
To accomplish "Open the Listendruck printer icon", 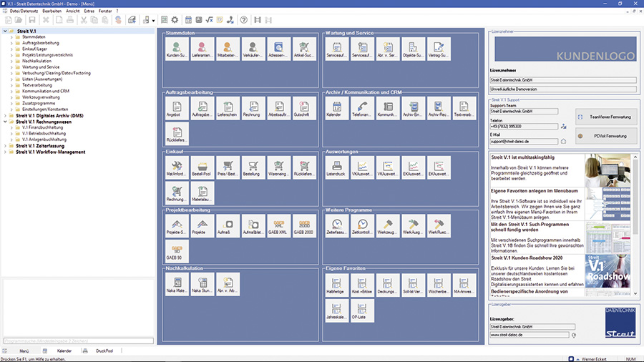I will coord(337,167).
